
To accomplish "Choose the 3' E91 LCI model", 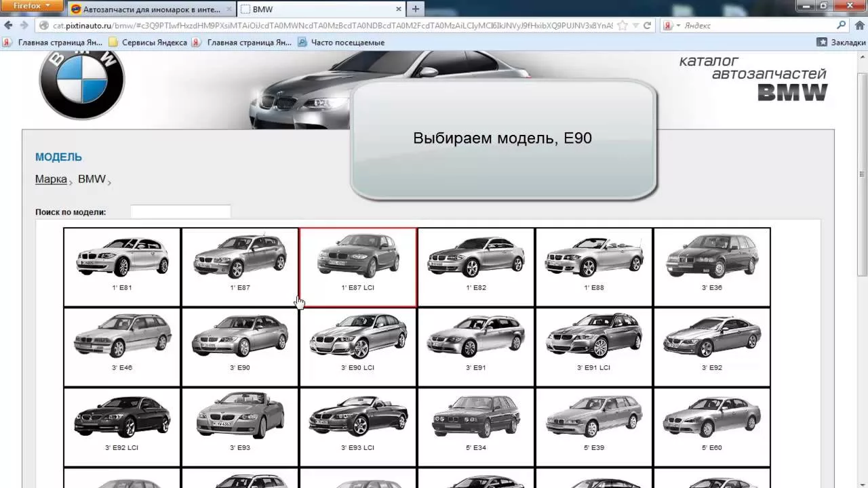I will tap(594, 347).
